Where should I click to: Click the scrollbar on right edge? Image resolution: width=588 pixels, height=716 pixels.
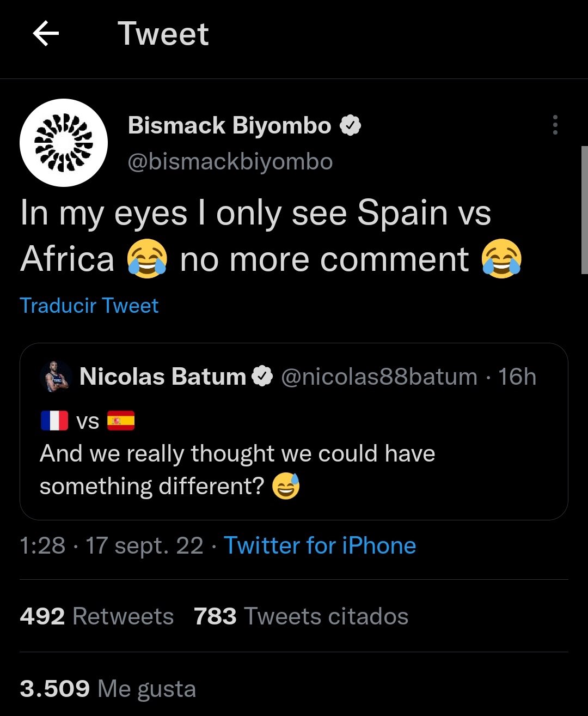[x=585, y=210]
